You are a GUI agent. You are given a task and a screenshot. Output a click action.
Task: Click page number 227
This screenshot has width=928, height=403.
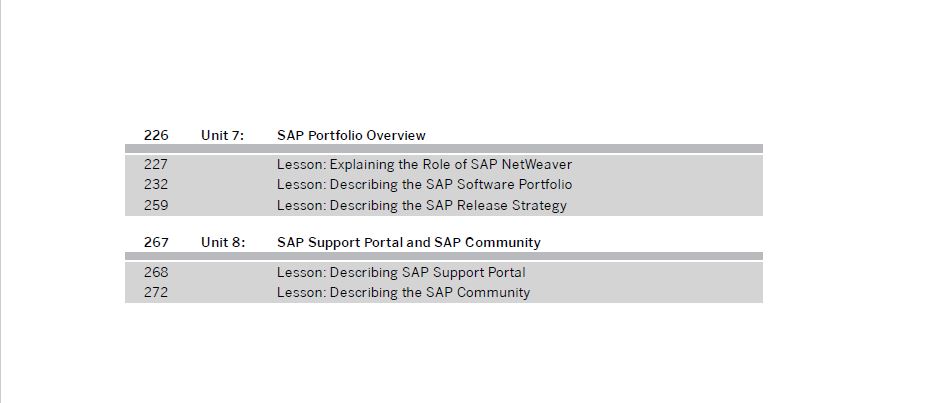tap(156, 164)
